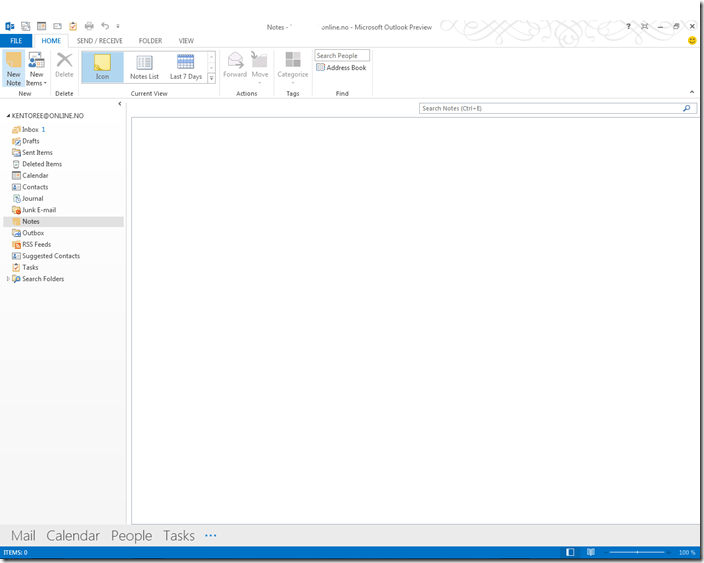704x563 pixels.
Task: Collapse the ribbon with the caret
Action: point(692,92)
